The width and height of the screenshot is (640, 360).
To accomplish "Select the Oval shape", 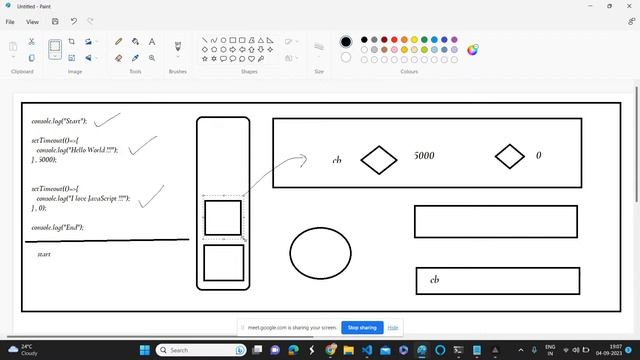I will click(223, 40).
